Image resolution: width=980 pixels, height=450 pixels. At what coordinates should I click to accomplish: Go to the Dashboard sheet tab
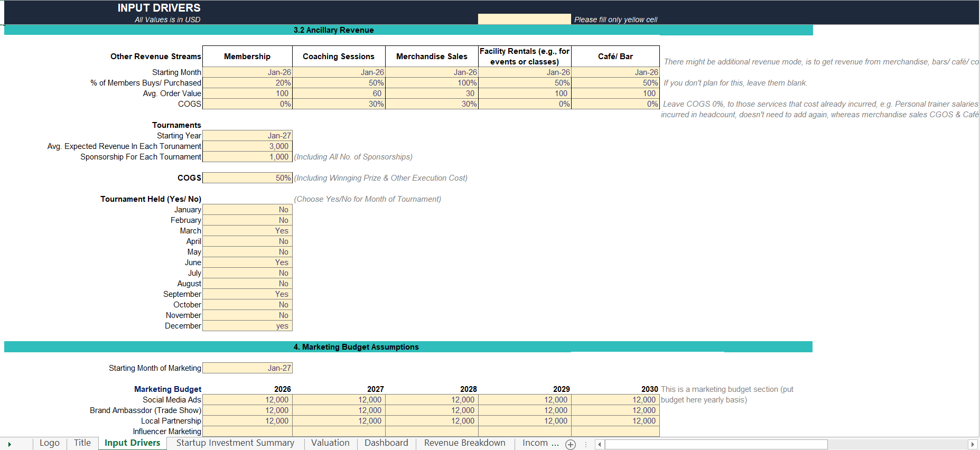(x=386, y=443)
